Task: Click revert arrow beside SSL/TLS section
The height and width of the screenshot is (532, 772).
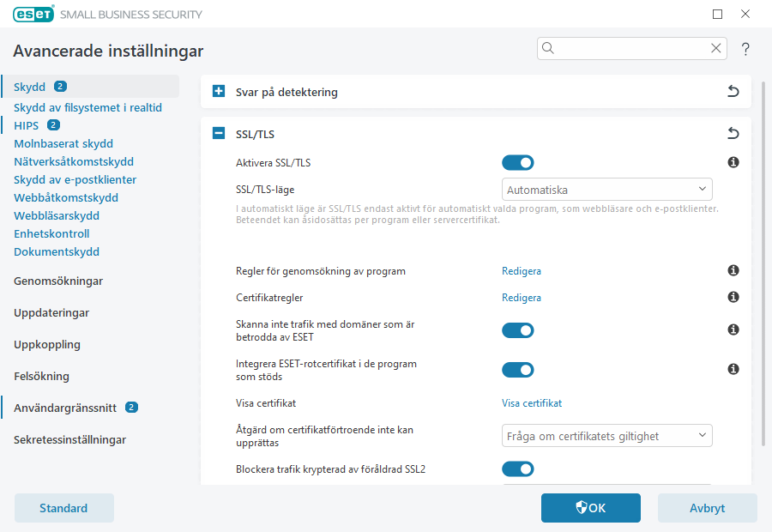Action: point(733,133)
